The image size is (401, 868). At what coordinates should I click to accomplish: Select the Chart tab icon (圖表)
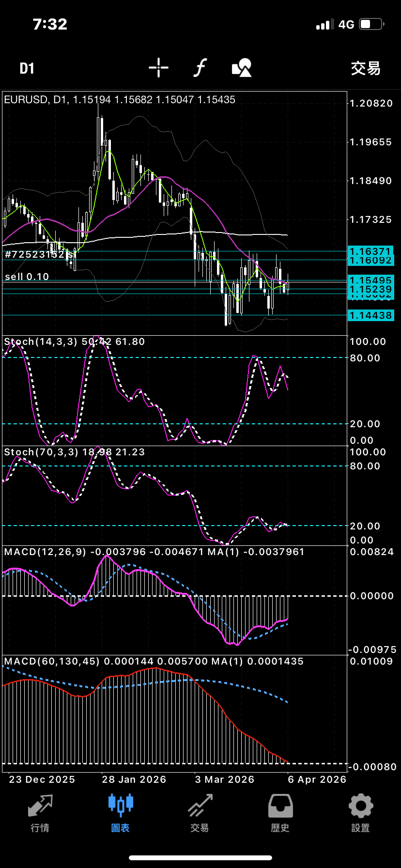(x=120, y=814)
